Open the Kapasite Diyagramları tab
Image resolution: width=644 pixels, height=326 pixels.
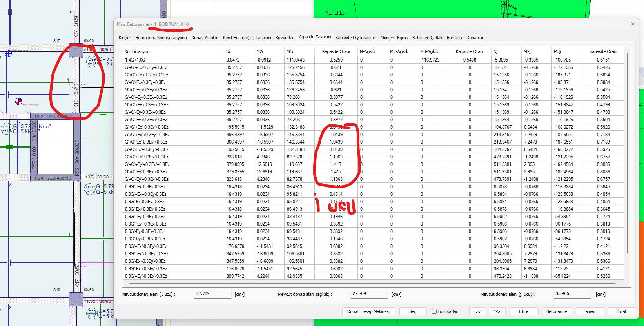coord(356,38)
